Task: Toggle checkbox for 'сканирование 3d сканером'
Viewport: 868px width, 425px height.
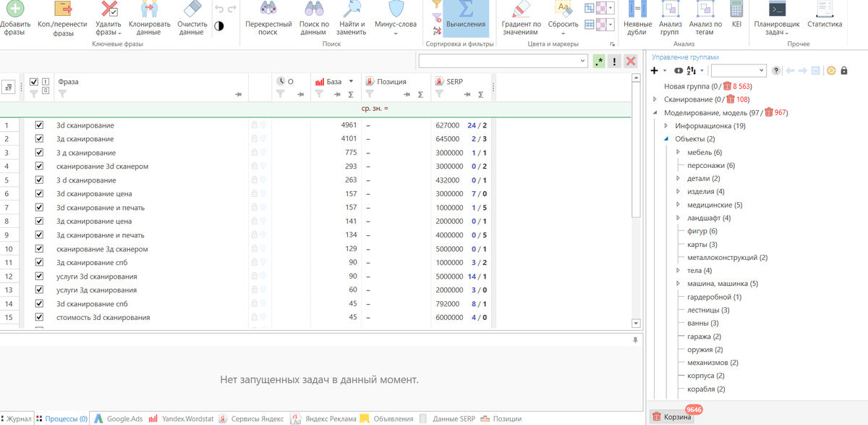Action: (x=39, y=166)
